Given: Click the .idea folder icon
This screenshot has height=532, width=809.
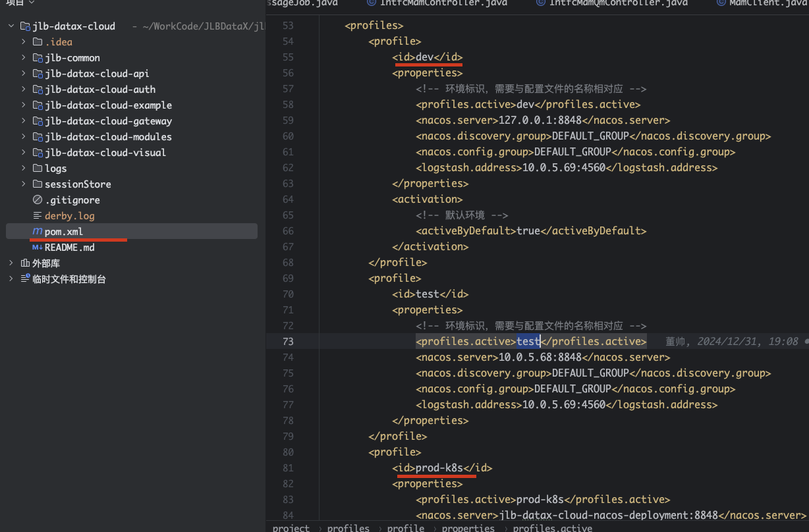Looking at the screenshot, I should [38, 42].
